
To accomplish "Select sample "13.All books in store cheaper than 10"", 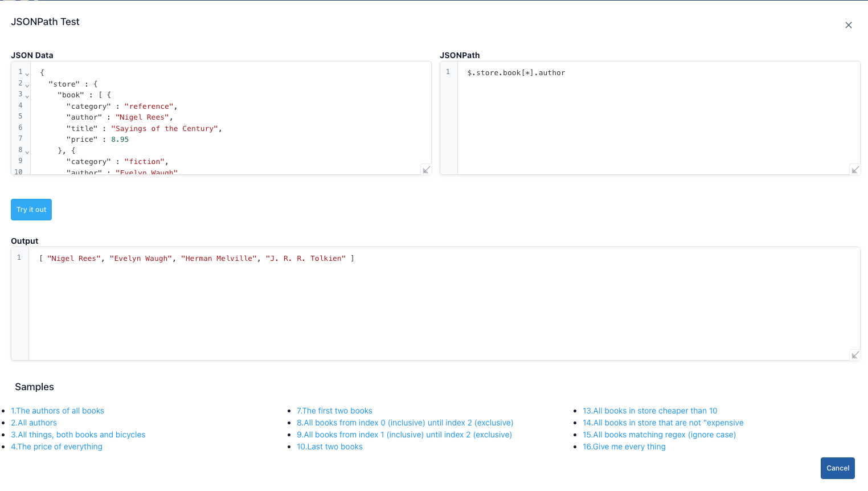I will click(650, 411).
